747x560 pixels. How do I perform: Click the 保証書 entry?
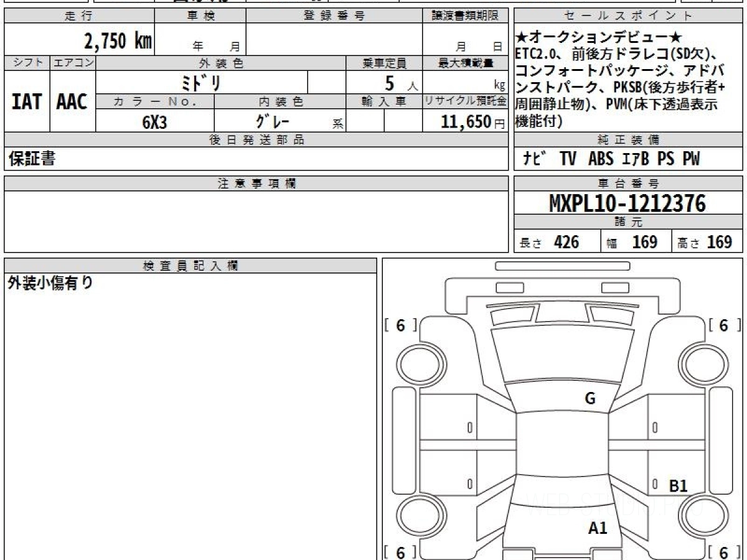[32, 159]
